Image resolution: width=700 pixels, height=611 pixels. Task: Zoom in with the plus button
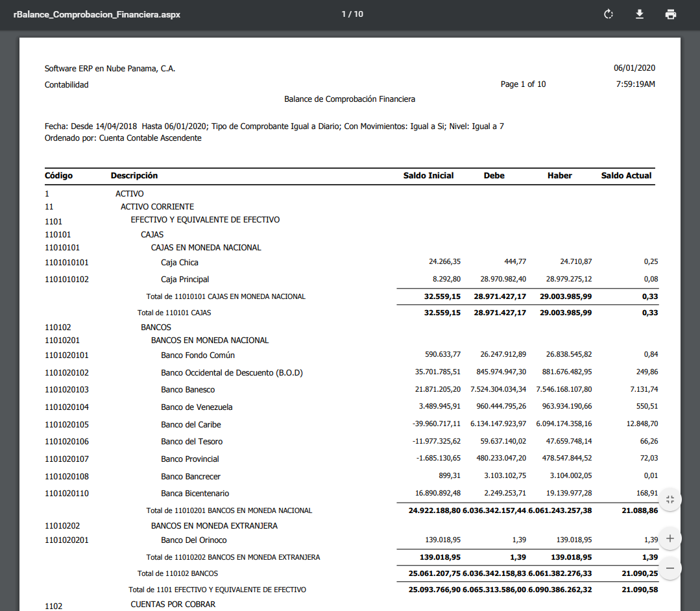pos(670,538)
